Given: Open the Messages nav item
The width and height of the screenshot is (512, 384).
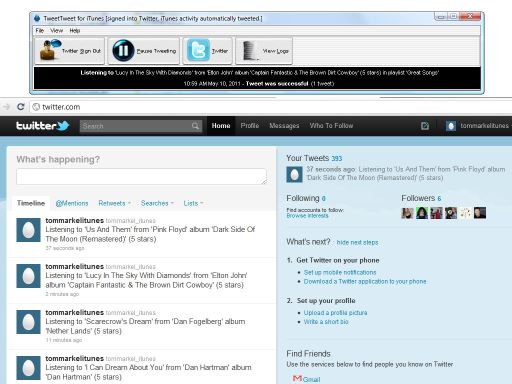Looking at the screenshot, I should [x=284, y=126].
